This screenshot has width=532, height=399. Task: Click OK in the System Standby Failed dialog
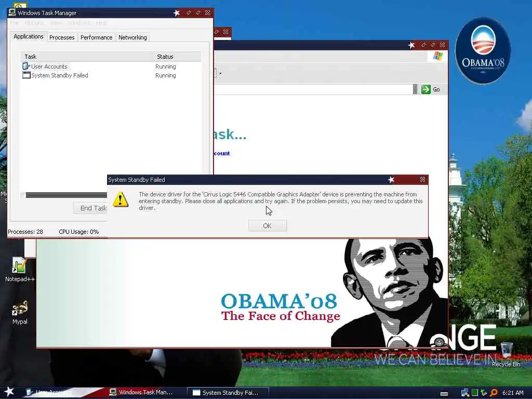[x=268, y=225]
